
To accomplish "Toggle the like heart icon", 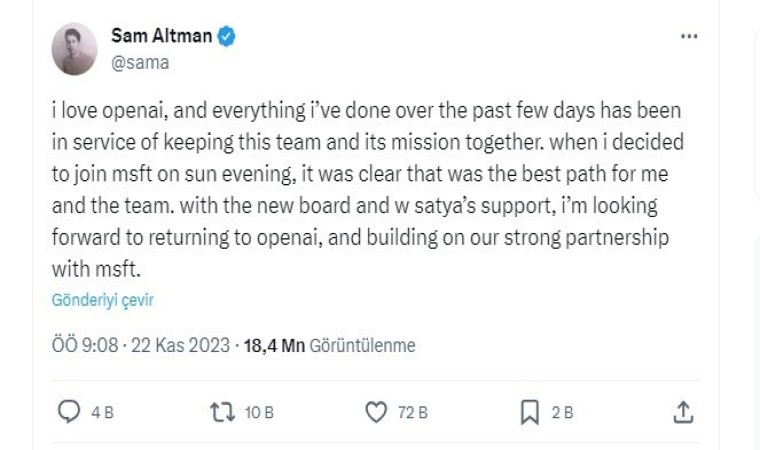I will click(x=376, y=412).
